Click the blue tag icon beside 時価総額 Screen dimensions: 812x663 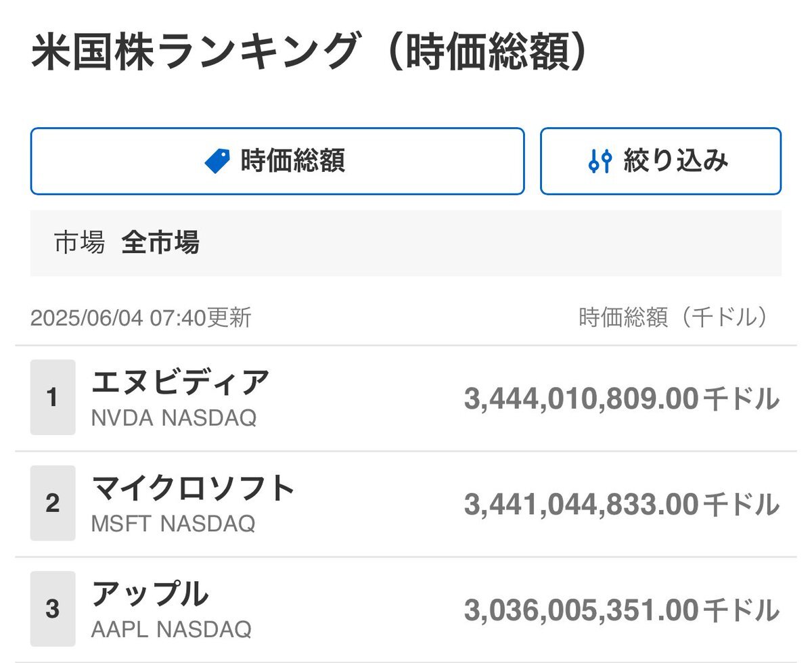217,161
